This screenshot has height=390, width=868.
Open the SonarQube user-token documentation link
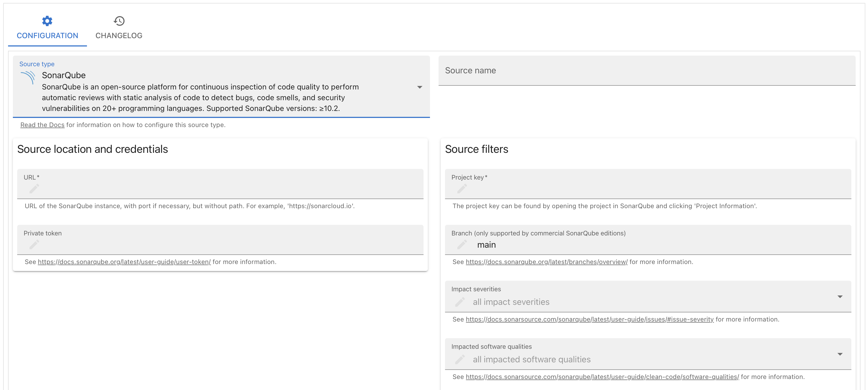coord(124,262)
